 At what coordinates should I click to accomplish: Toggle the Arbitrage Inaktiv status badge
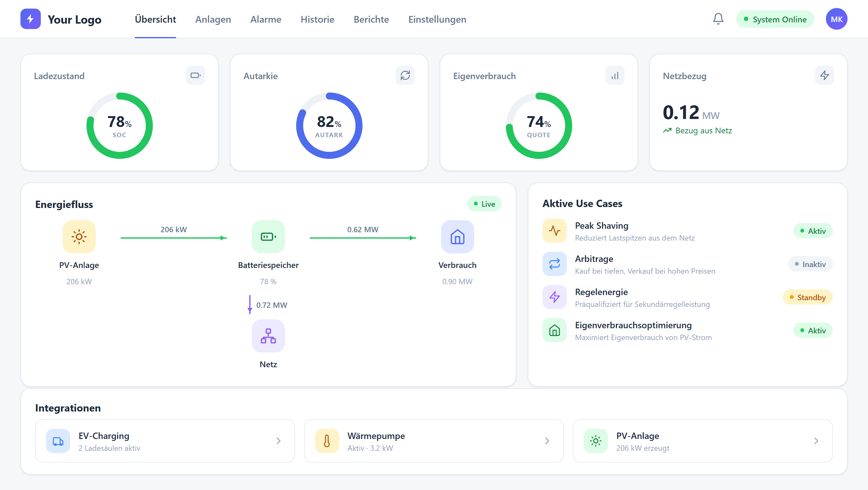[810, 264]
